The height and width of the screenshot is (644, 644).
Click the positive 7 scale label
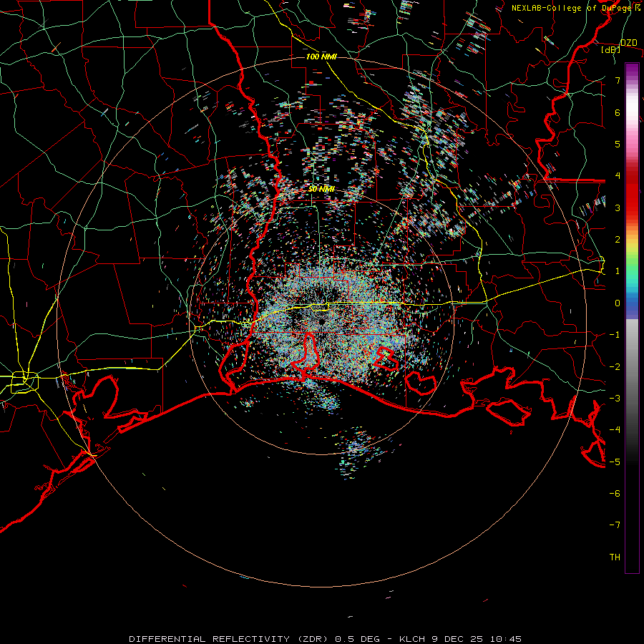pos(618,80)
